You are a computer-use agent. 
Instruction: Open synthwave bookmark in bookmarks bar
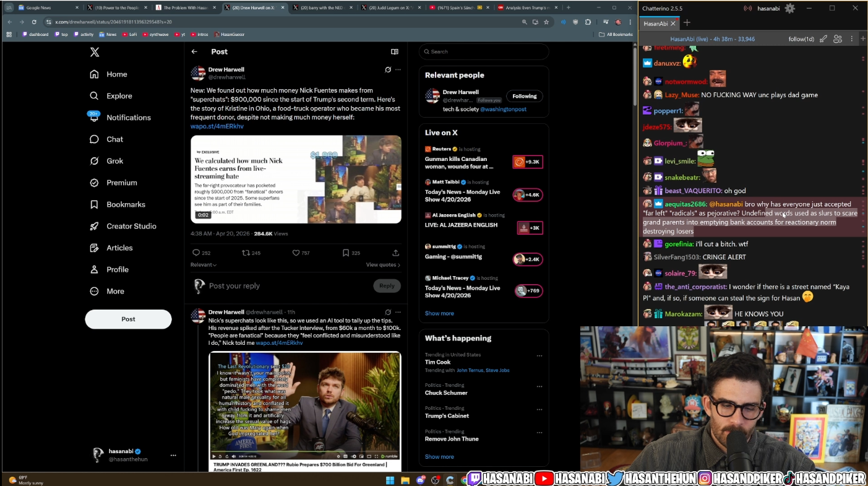point(155,35)
